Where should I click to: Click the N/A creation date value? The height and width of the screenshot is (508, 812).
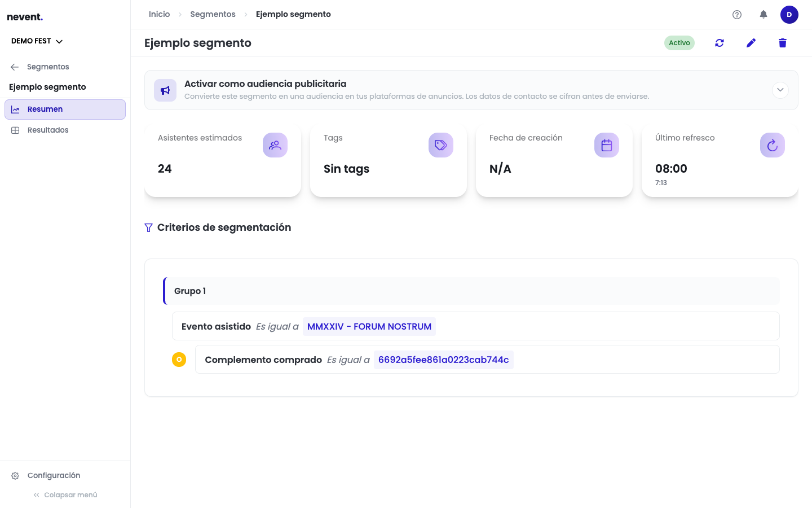[x=500, y=169]
